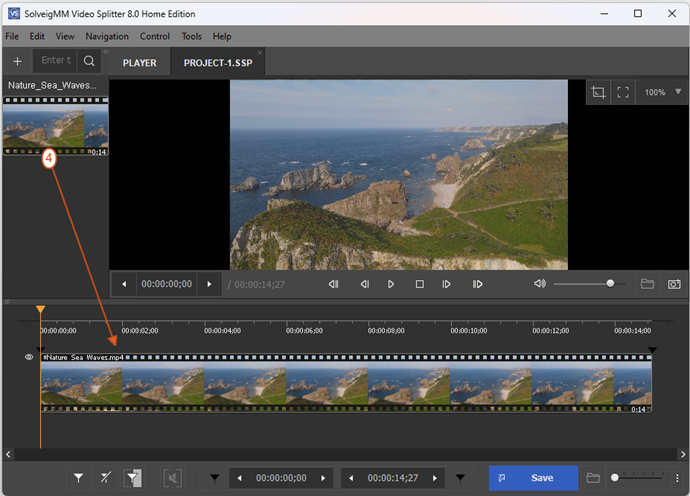This screenshot has height=496, width=690.
Task: Adjust the volume slider handle
Action: click(610, 284)
